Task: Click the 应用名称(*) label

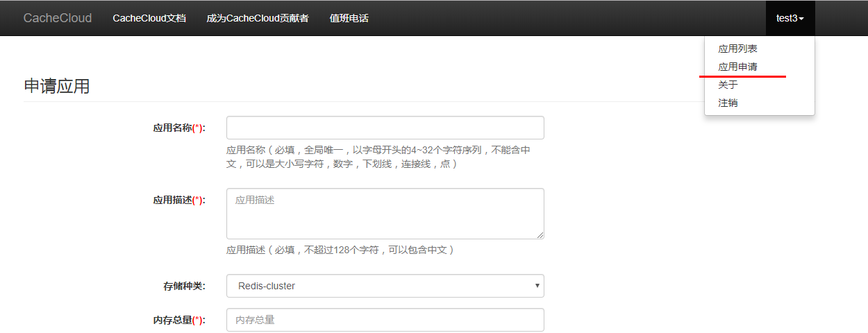Action: [179, 128]
